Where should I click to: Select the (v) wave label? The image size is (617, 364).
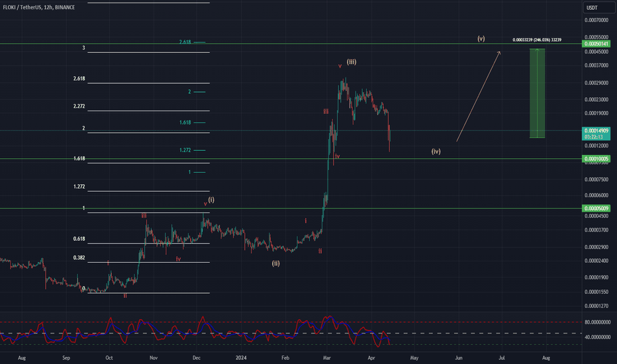pos(481,38)
